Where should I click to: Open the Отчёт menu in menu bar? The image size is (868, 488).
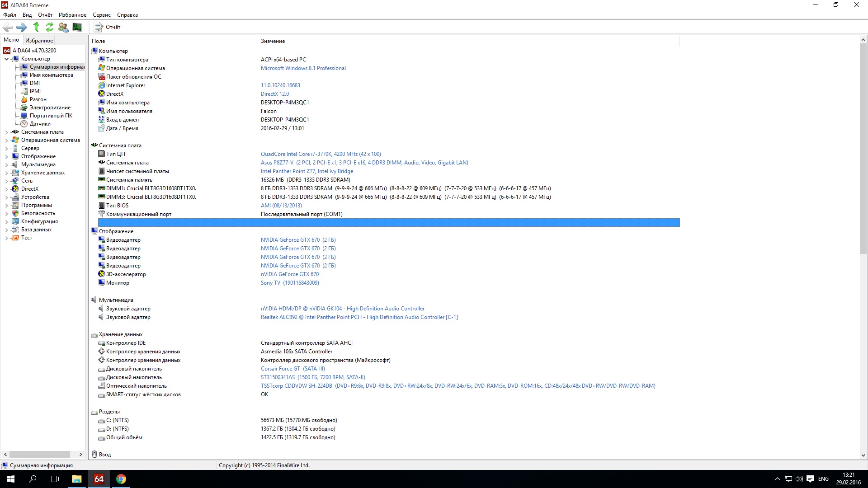45,15
